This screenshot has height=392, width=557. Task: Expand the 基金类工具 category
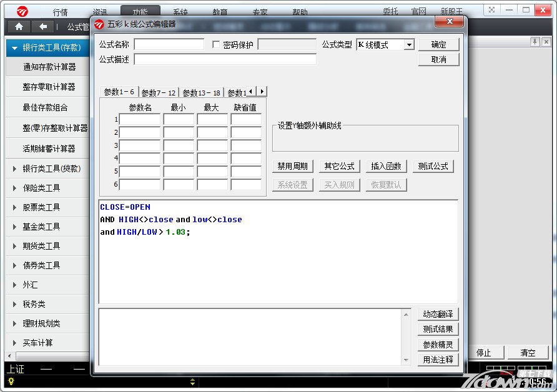click(14, 227)
